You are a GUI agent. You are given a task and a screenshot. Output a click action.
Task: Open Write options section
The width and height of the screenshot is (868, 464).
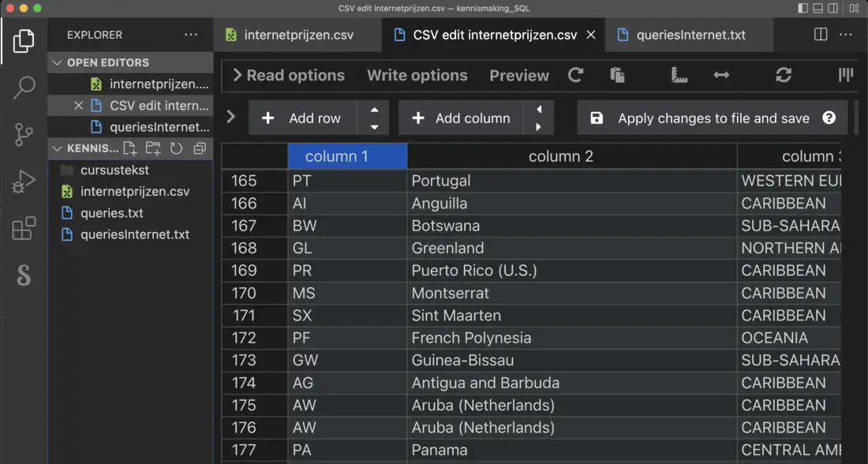tap(417, 75)
